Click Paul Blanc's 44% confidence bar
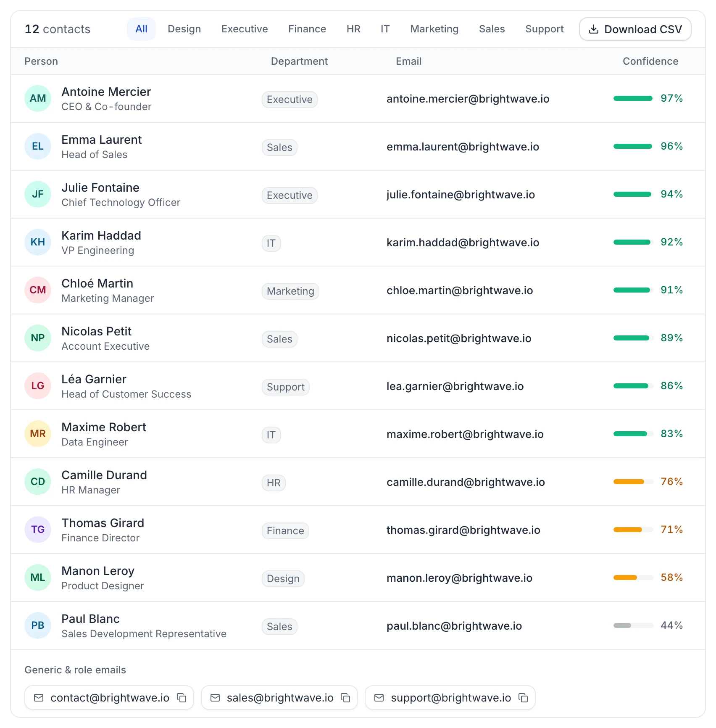This screenshot has width=716, height=728. 633,625
